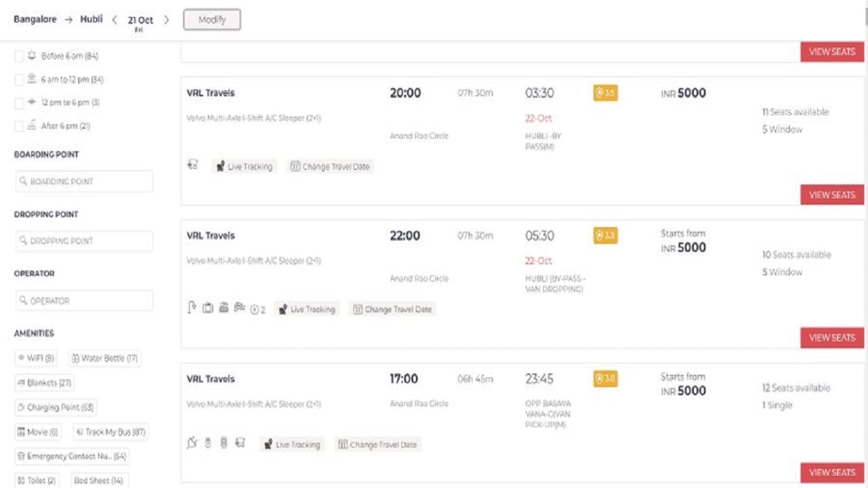Image resolution: width=868 pixels, height=488 pixels.
Task: View seats for the 22:00 bus
Action: [831, 338]
